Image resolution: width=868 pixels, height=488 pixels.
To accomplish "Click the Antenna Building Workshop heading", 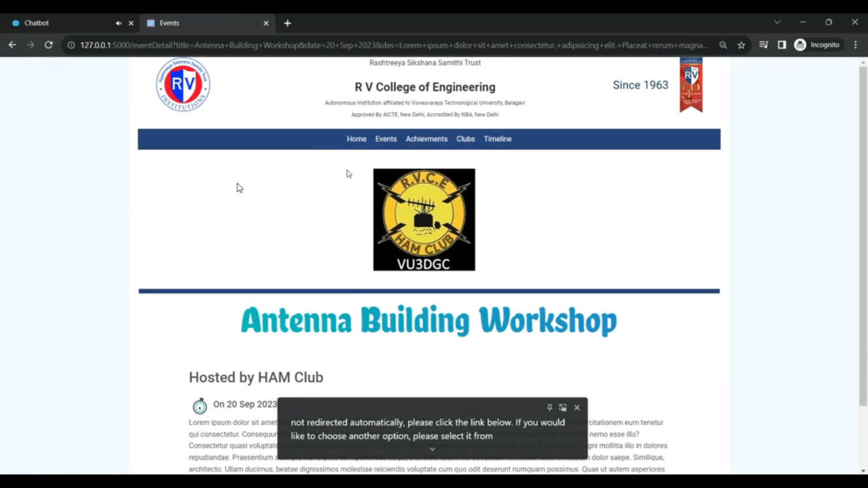I will [x=429, y=320].
